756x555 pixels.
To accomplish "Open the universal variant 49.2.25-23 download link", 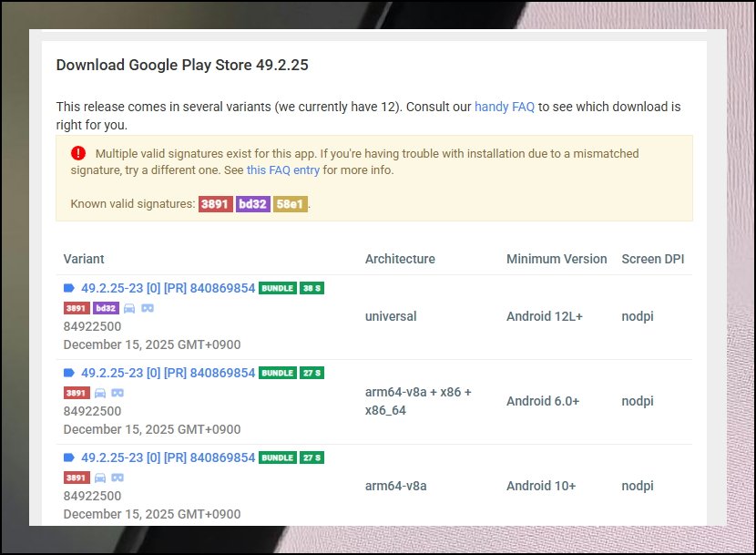I will [168, 288].
